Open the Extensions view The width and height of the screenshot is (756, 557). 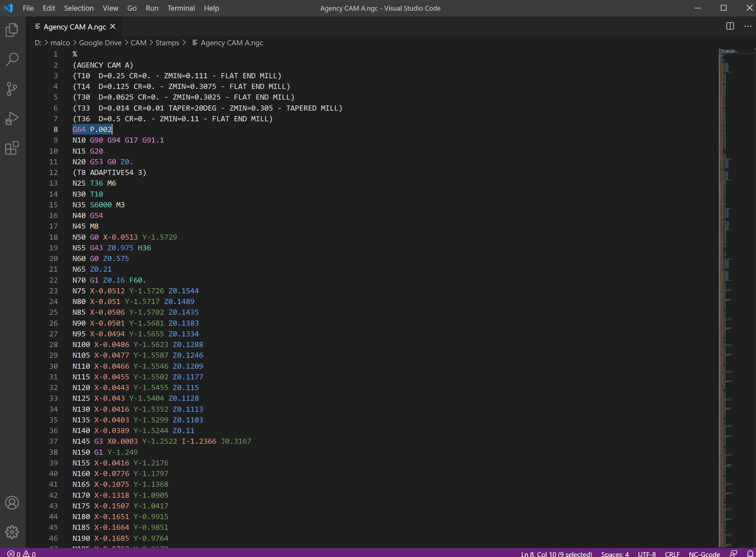pyautogui.click(x=12, y=148)
